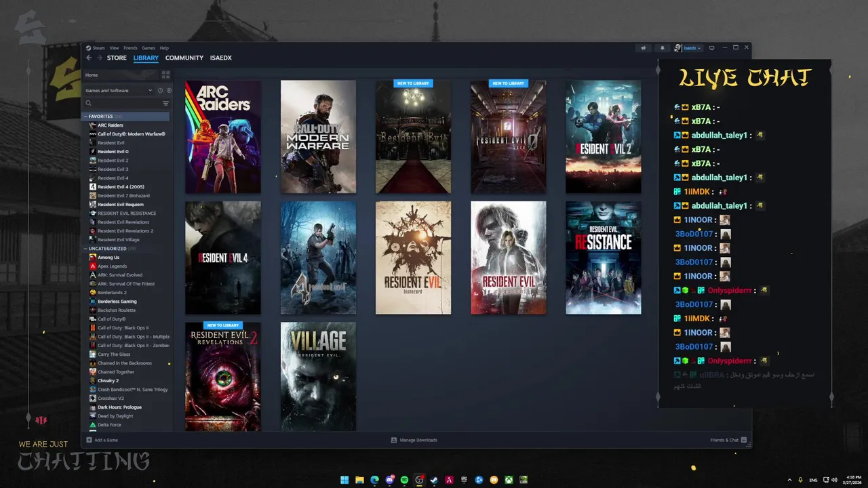Viewport: 868px width, 488px height.
Task: Switch to the LIBRARY tab
Action: coord(146,58)
